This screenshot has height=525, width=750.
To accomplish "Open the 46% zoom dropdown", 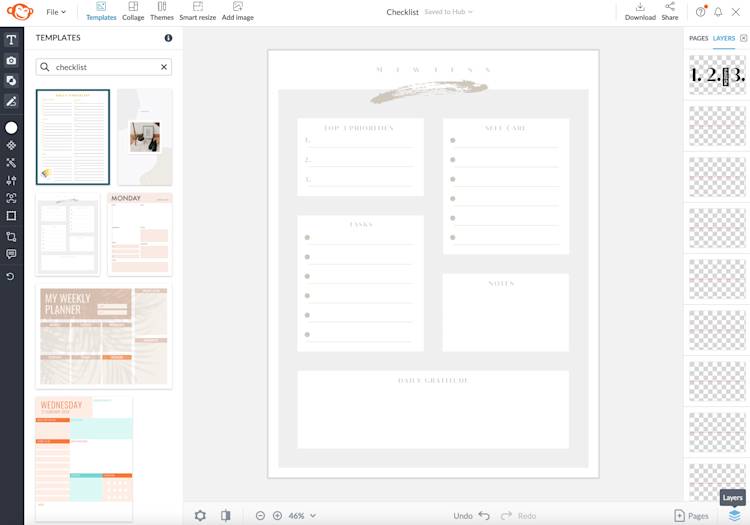I will pos(302,515).
